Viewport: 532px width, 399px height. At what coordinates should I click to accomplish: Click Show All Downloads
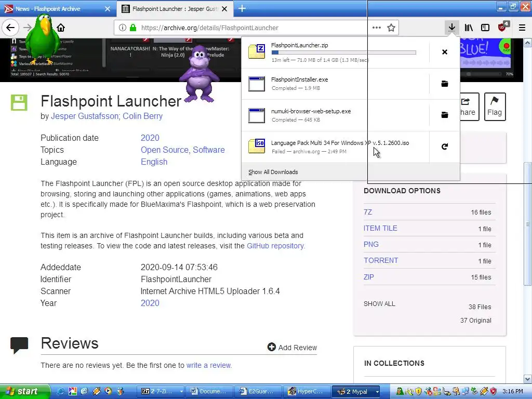pyautogui.click(x=273, y=172)
